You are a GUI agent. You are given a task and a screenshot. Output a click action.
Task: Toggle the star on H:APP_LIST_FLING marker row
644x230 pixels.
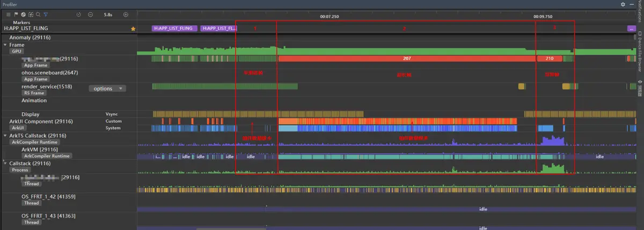tap(133, 28)
